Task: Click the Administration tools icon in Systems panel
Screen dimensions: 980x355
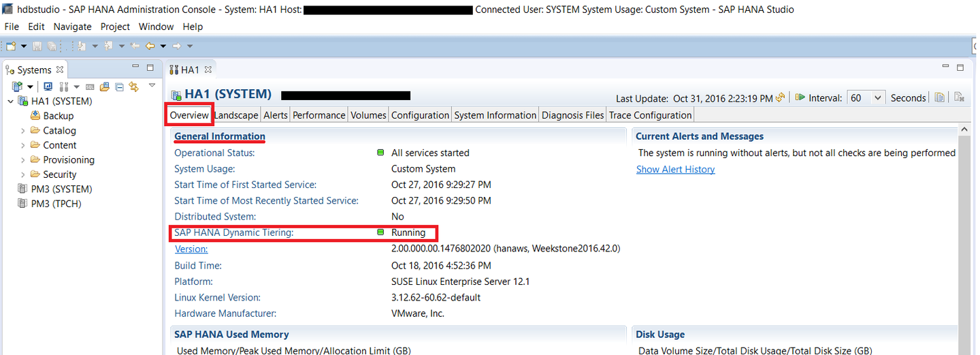Action: click(64, 87)
